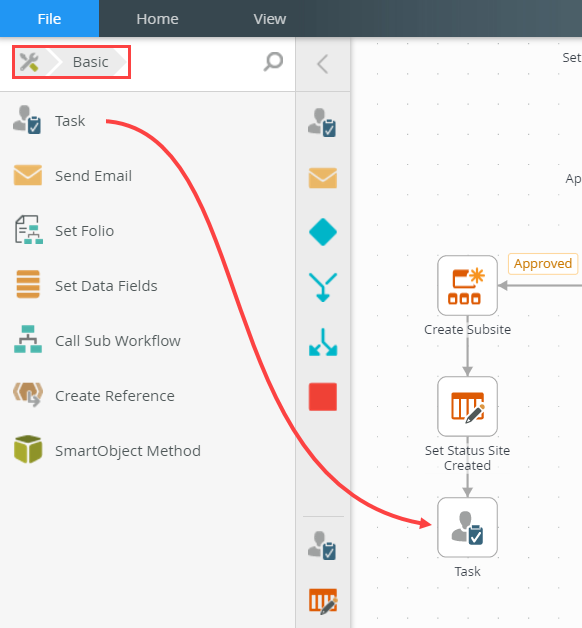Click Task icon at top of favorites strip

click(322, 123)
